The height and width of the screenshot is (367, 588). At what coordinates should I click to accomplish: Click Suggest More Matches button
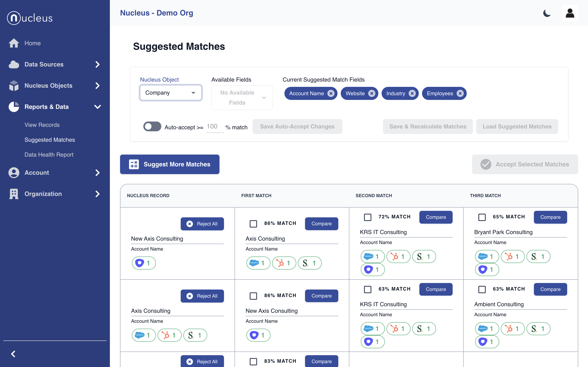[x=170, y=164]
